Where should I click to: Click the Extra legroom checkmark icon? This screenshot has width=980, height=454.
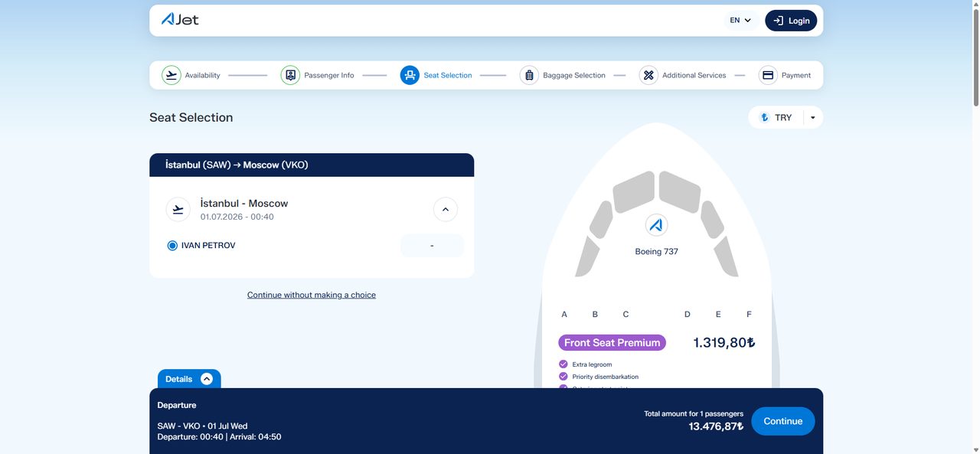point(563,364)
